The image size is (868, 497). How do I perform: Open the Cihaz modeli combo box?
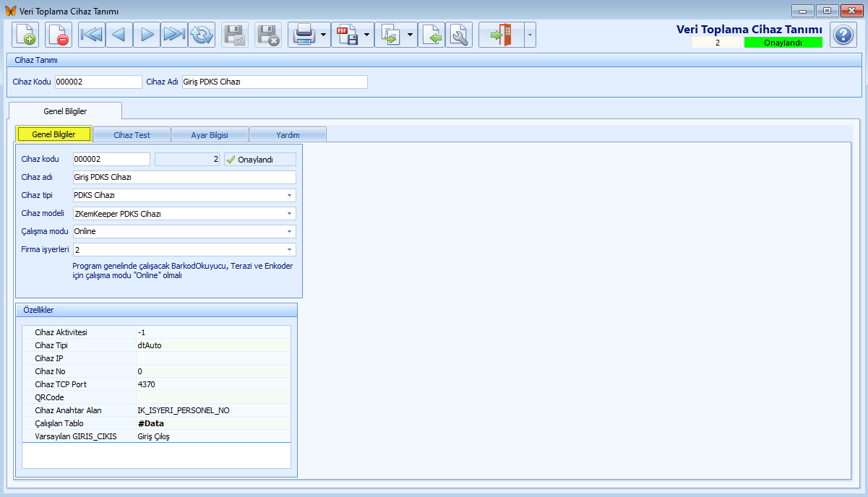(289, 214)
